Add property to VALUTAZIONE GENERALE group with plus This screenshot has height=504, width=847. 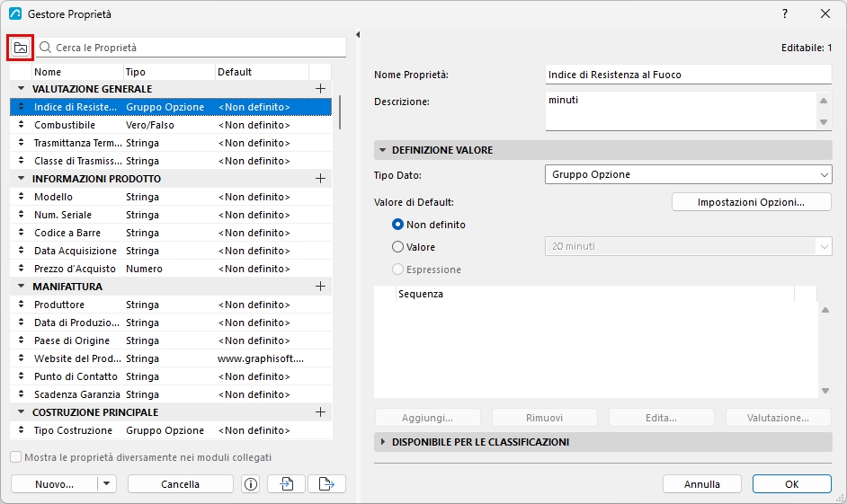click(x=320, y=89)
